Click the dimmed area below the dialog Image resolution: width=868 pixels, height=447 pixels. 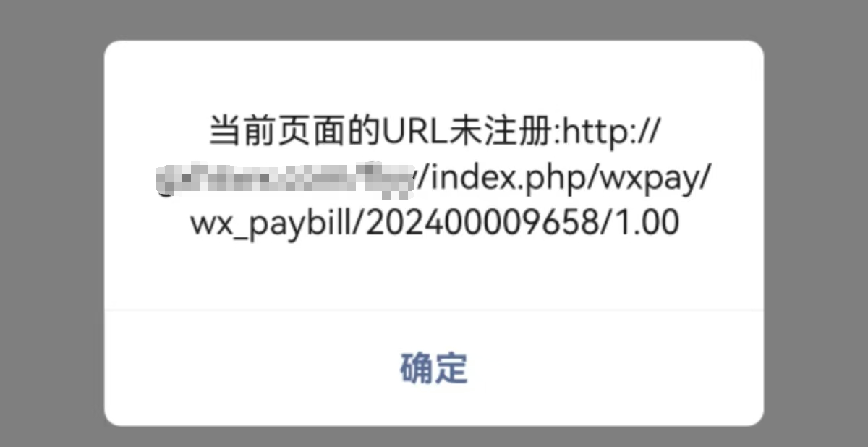click(434, 436)
